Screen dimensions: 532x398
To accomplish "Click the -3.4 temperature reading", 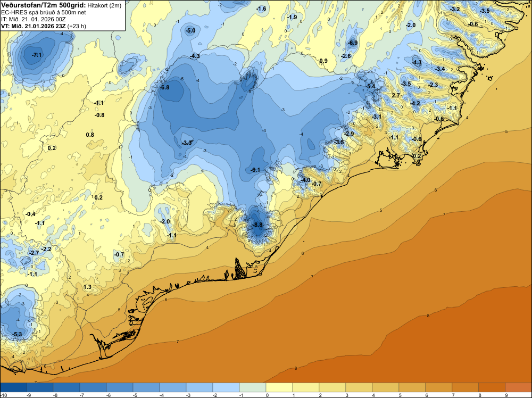I will click(x=440, y=69).
